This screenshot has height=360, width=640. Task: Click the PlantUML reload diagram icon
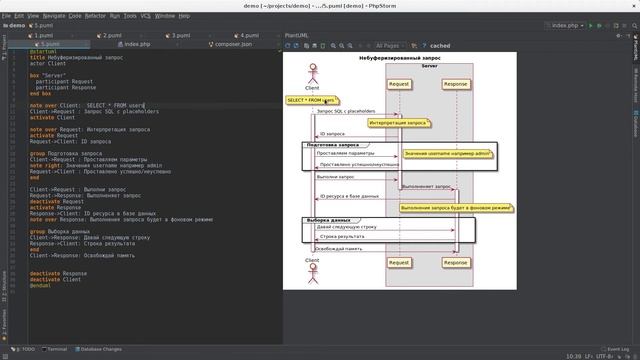pos(288,46)
